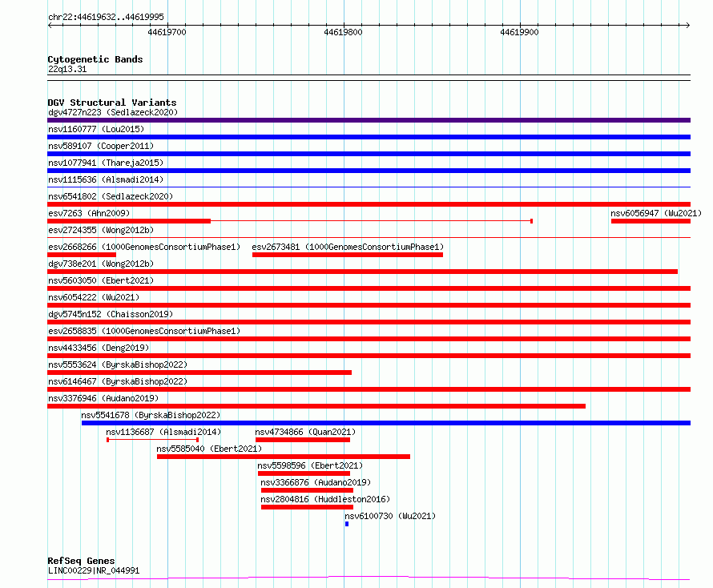Open the LINC00229|NR_044991 gene label
The image size is (713, 588).
[94, 570]
